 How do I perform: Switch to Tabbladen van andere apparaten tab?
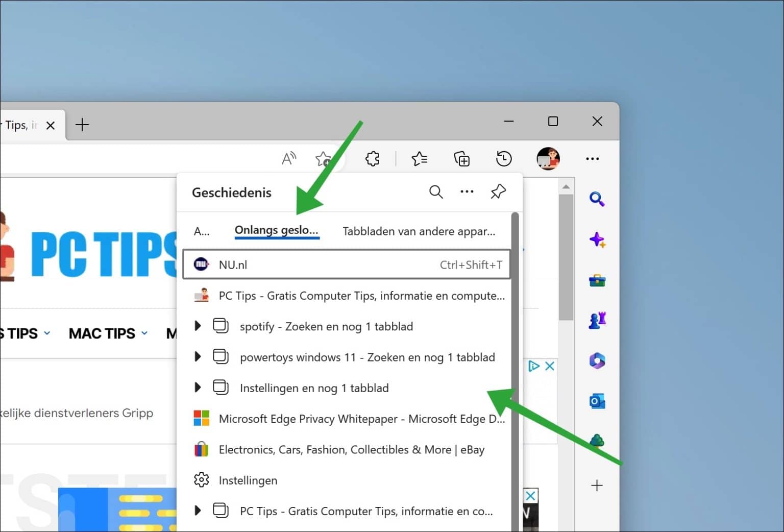coord(419,231)
